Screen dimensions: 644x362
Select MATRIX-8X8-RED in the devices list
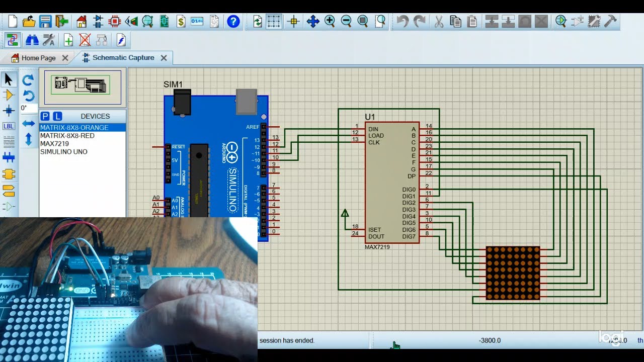(83, 136)
